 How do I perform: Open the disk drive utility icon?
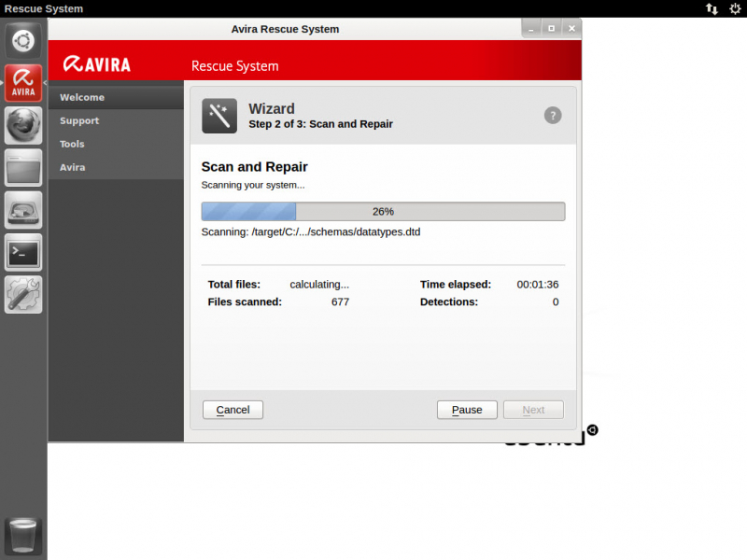[x=23, y=210]
